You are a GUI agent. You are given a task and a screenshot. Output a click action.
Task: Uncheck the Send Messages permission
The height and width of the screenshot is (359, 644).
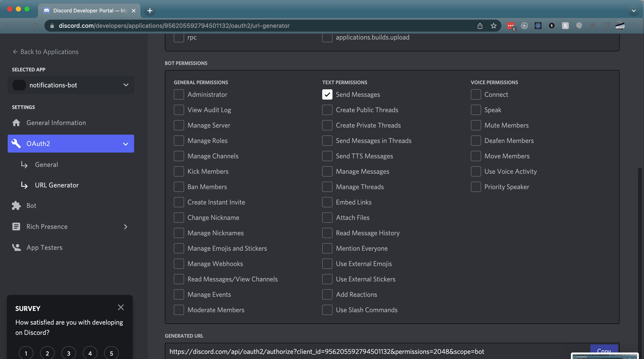point(327,94)
